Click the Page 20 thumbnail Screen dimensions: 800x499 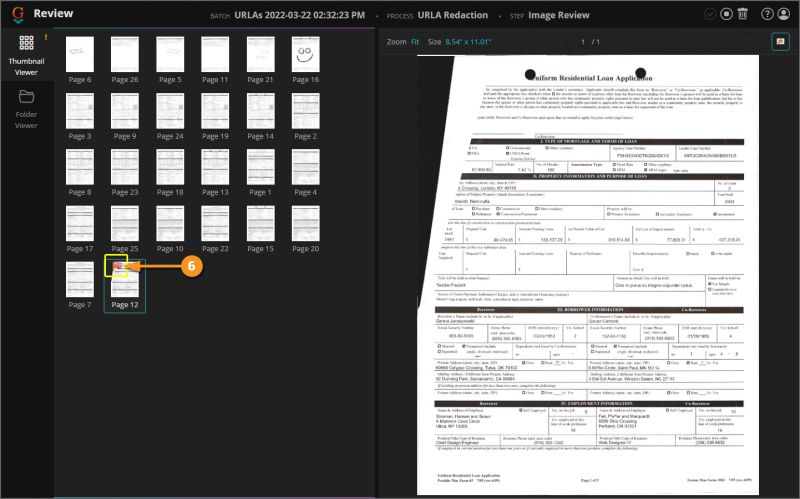tap(305, 223)
